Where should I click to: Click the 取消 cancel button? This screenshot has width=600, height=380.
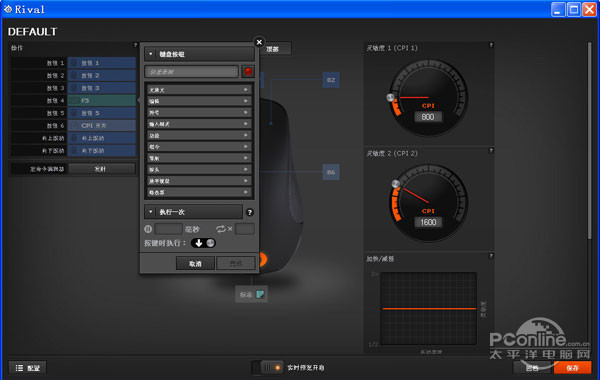[195, 263]
